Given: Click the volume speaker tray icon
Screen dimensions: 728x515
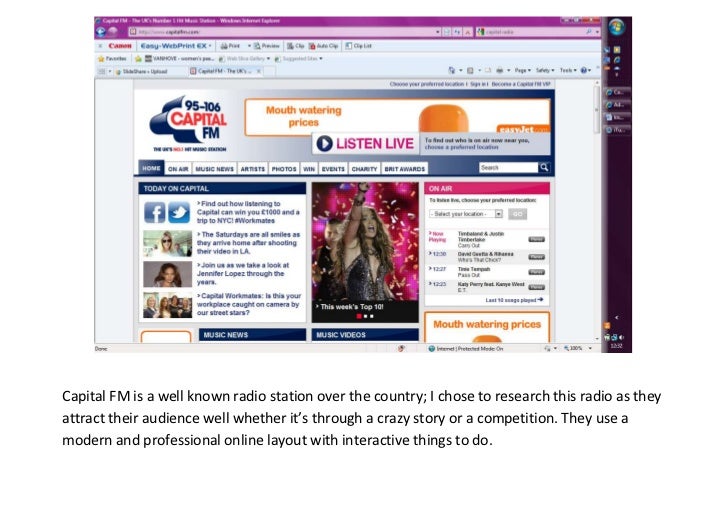Looking at the screenshot, I should coord(622,338).
